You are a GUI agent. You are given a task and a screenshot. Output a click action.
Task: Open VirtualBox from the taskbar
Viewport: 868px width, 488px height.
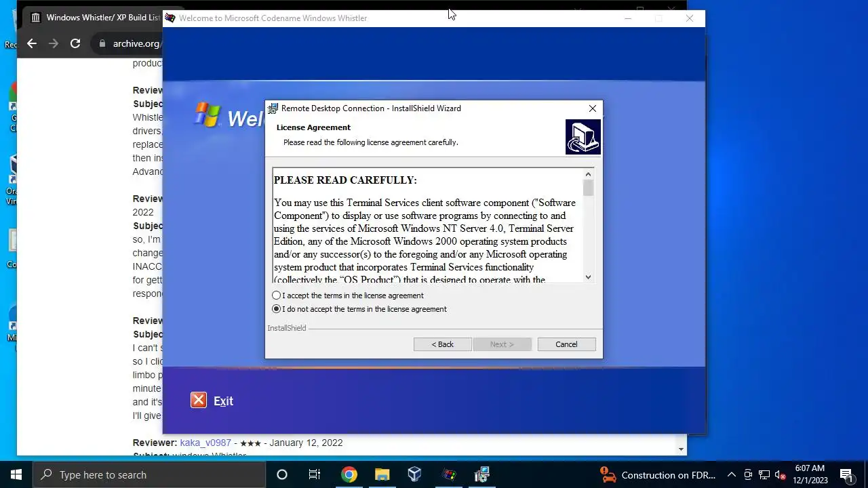(x=415, y=474)
